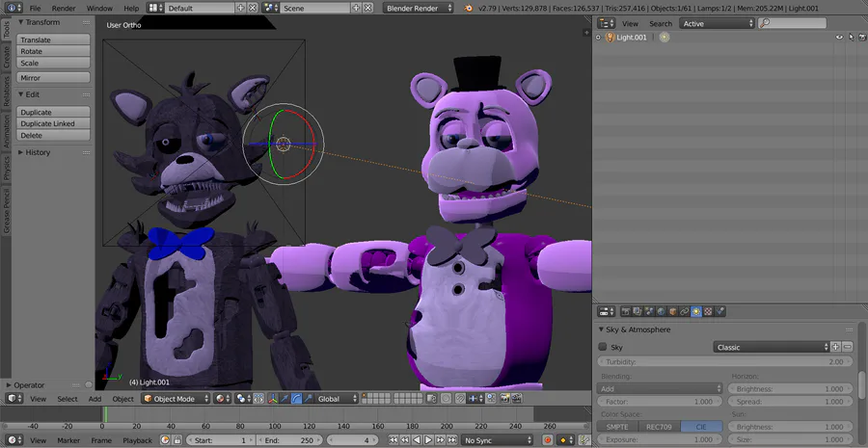The width and height of the screenshot is (868, 448).
Task: Open the World properties tab icon
Action: pyautogui.click(x=661, y=312)
